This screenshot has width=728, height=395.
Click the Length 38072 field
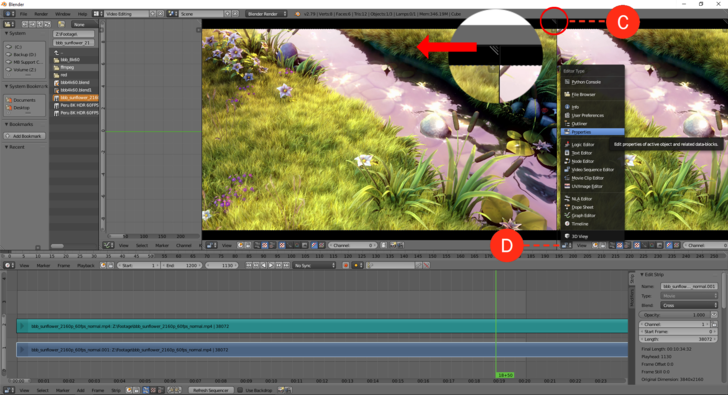tap(678, 339)
